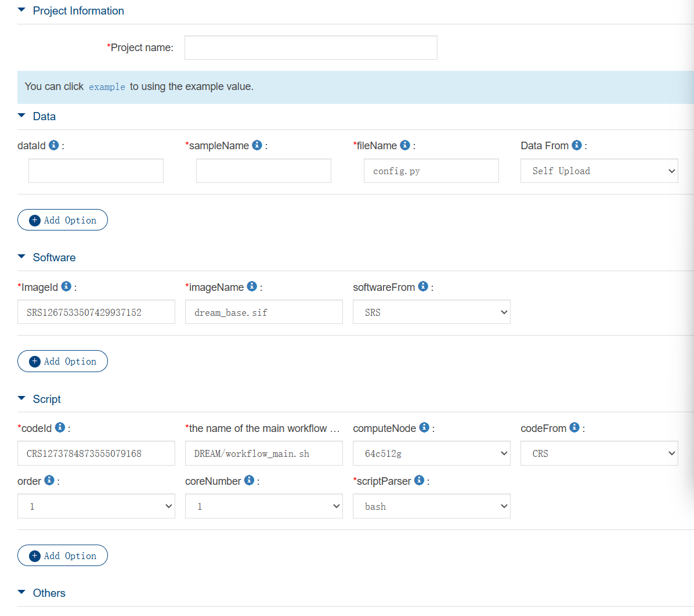Collapse the Software section

click(21, 257)
